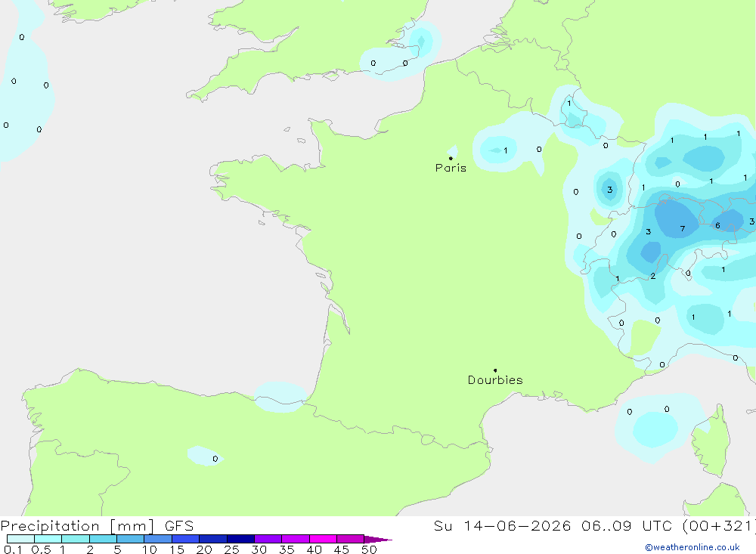Select the 30–35 mm legend color swatch
The image size is (756, 554).
(x=268, y=539)
